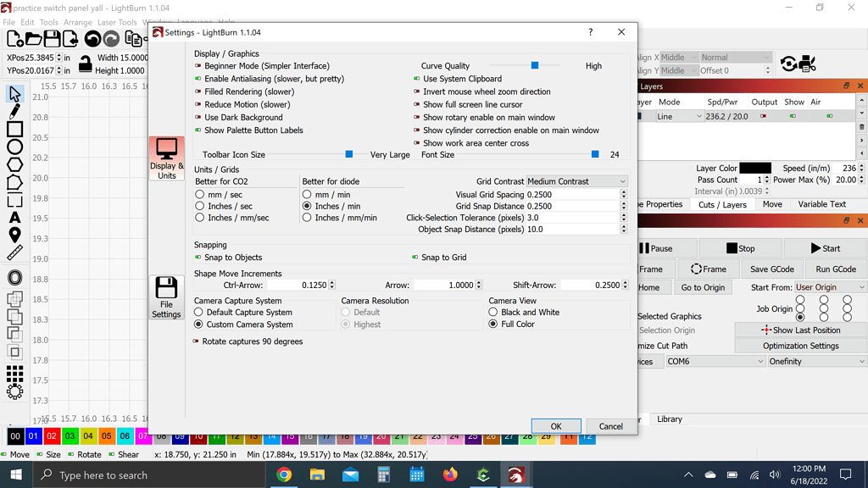
Task: Click the Copy icon in the toolbar
Action: click(x=133, y=39)
